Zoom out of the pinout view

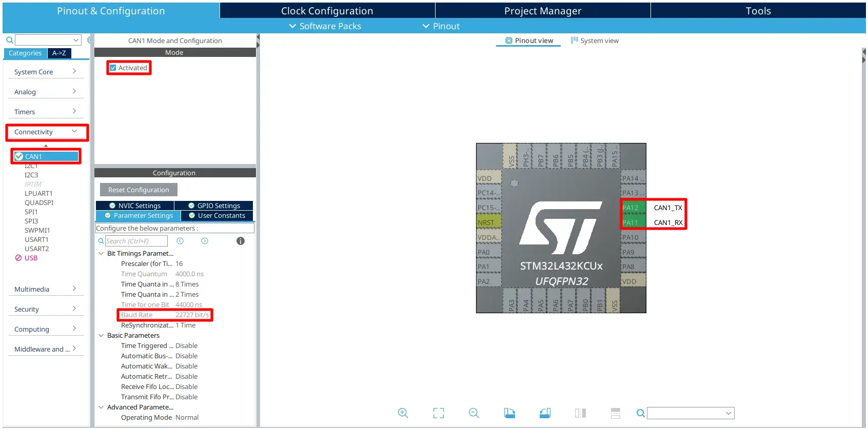(x=474, y=413)
